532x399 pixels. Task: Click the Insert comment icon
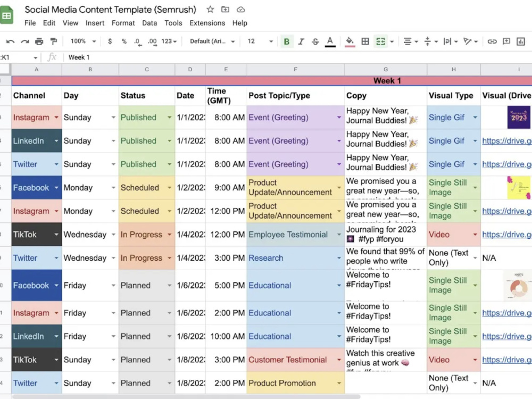coord(506,41)
